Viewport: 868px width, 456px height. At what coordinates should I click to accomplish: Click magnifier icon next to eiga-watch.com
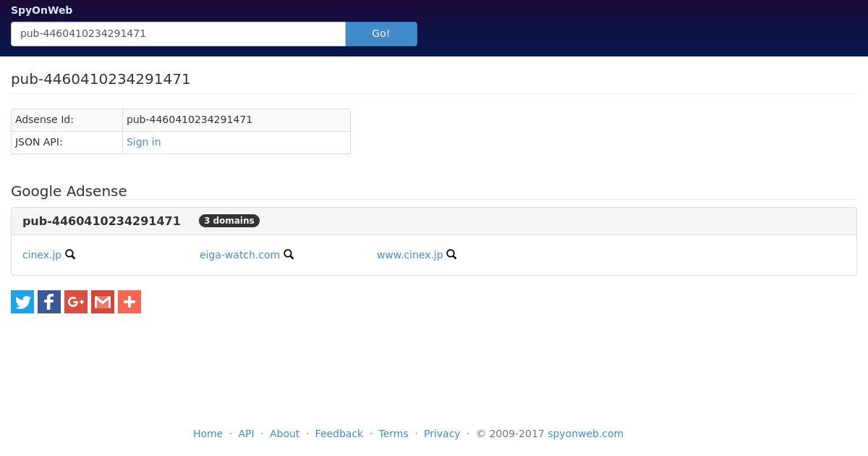(x=289, y=255)
